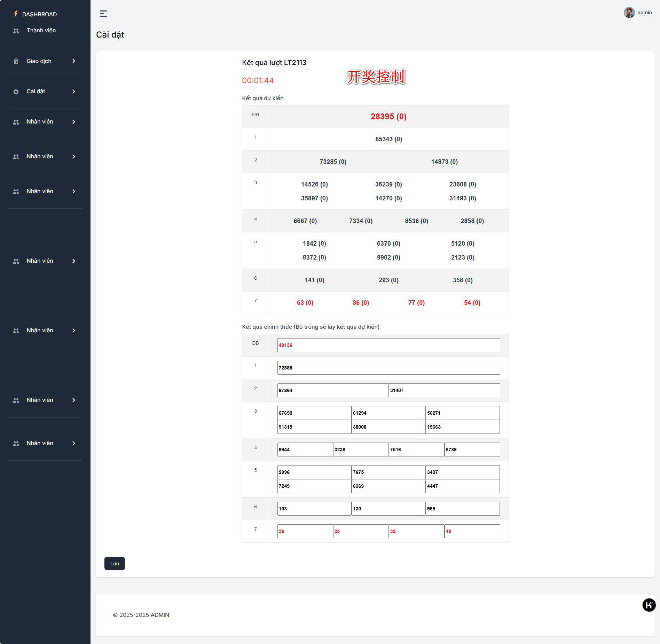Focus the prize 1 field with 72888
The image size is (660, 644).
(x=388, y=368)
